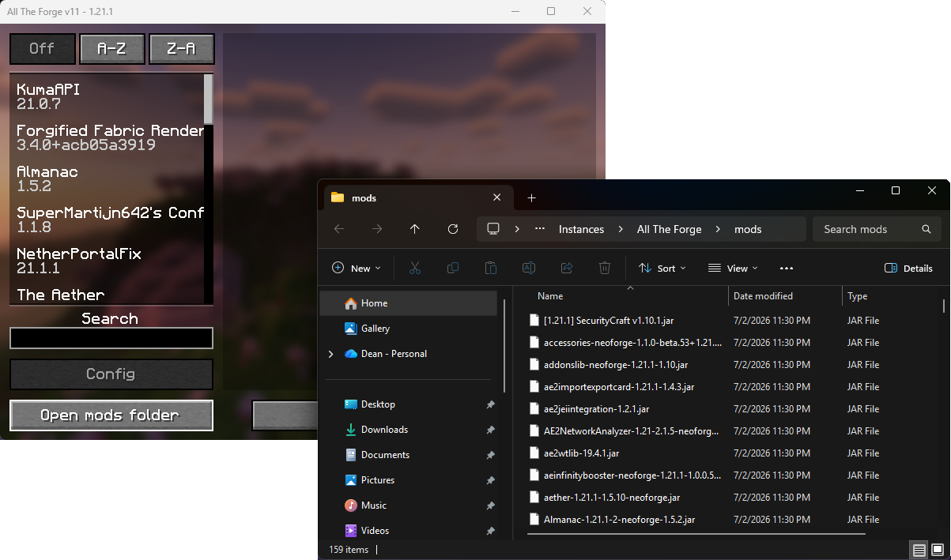Open the New item dropdown

coord(357,268)
